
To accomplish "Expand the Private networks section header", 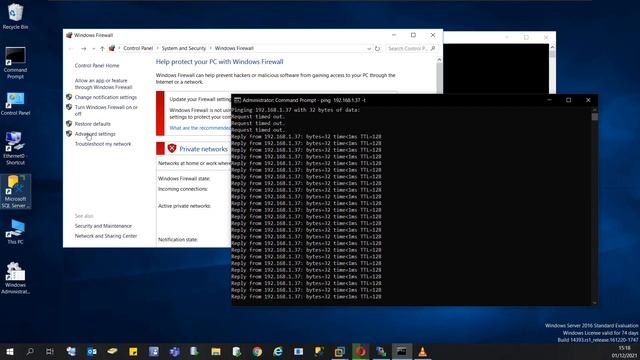I will [204, 149].
